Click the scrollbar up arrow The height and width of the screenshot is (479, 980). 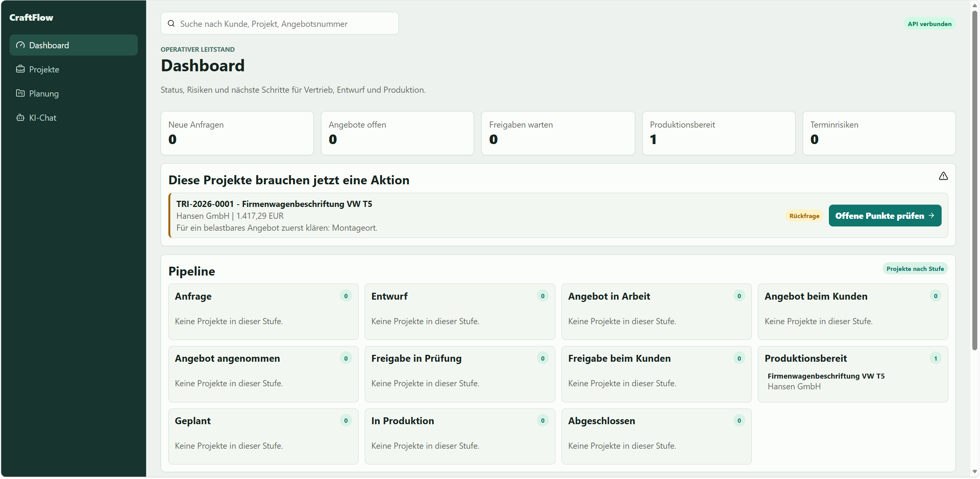975,6
